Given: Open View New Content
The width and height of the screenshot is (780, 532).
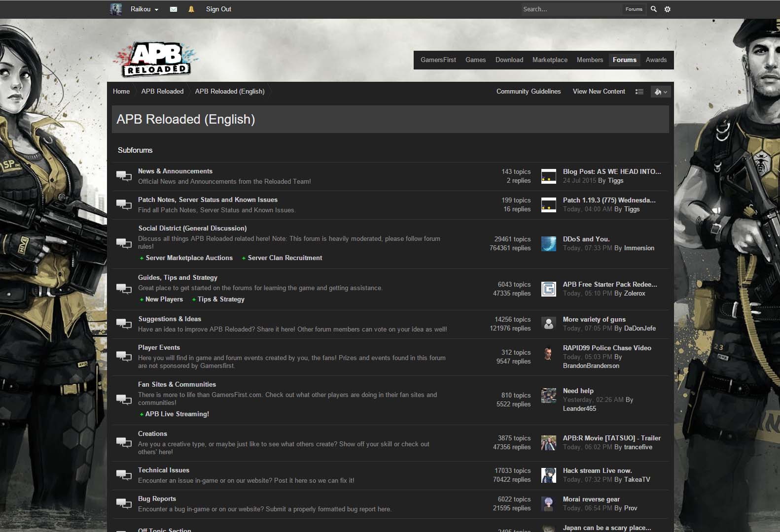Looking at the screenshot, I should [x=599, y=92].
